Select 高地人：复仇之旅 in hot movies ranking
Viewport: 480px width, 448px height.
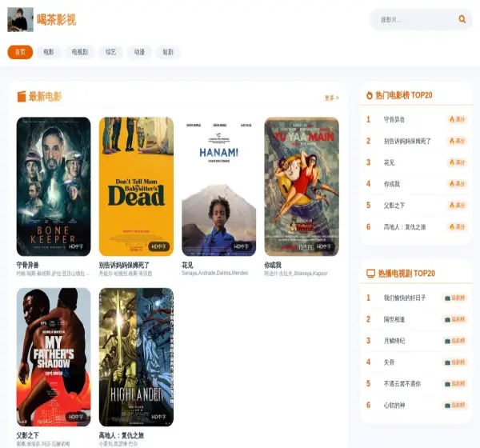tap(405, 227)
